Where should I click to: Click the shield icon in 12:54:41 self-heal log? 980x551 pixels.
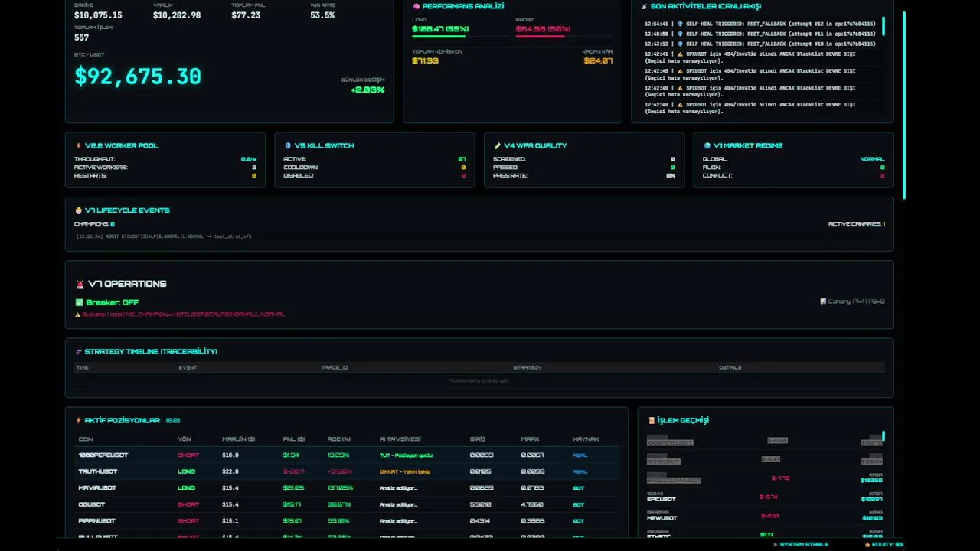pos(680,24)
